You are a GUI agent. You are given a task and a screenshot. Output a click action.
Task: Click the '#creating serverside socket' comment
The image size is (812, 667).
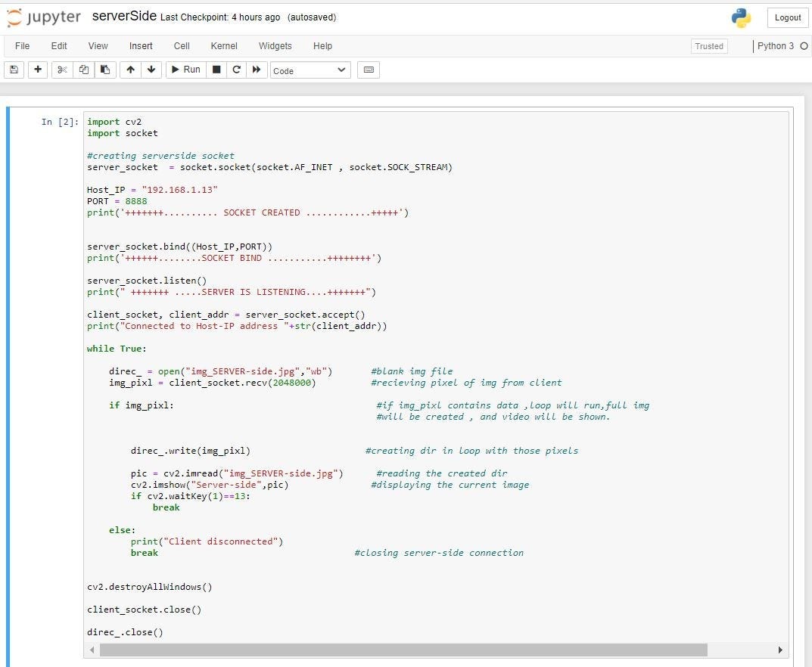(160, 156)
